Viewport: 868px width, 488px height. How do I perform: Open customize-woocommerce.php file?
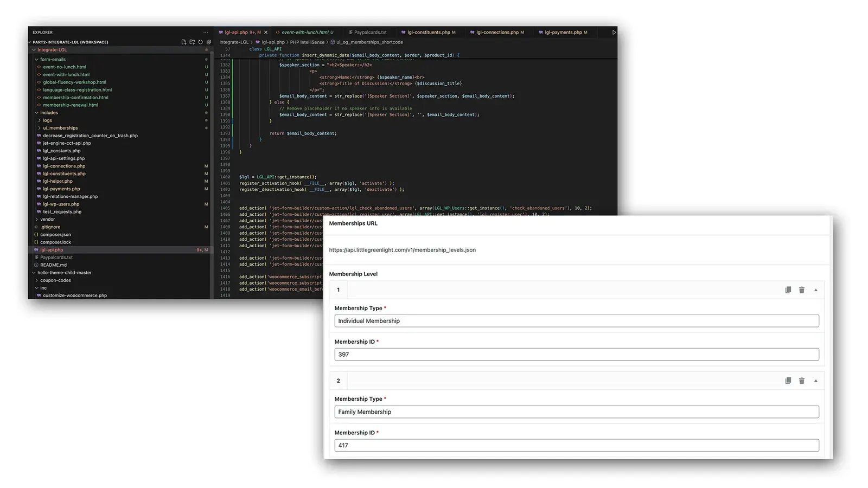[75, 296]
